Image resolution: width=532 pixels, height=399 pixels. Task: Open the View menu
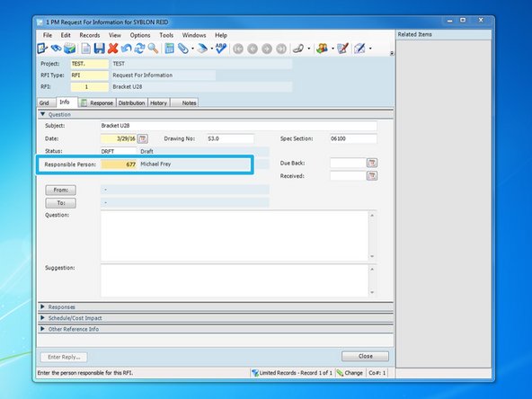click(x=115, y=35)
